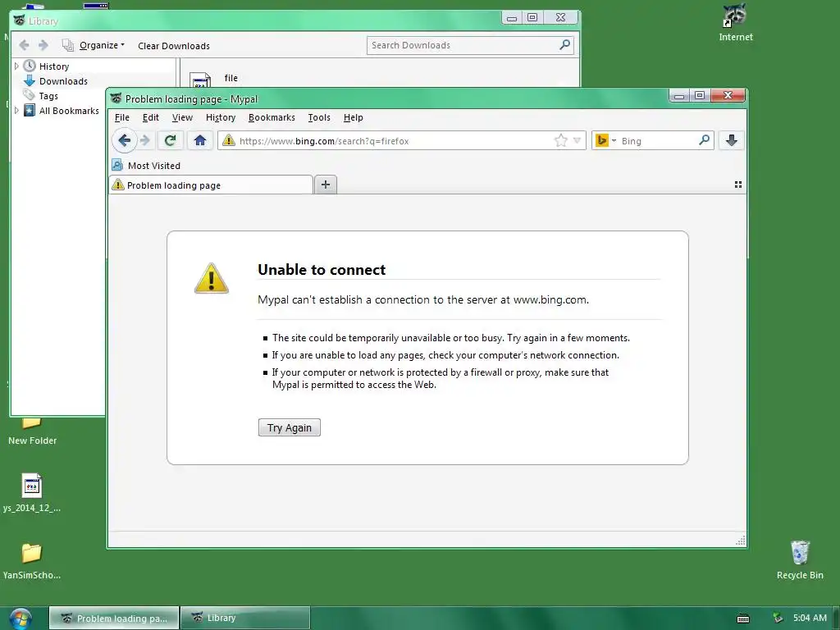
Task: Show tab groups grid icon
Action: tap(737, 185)
